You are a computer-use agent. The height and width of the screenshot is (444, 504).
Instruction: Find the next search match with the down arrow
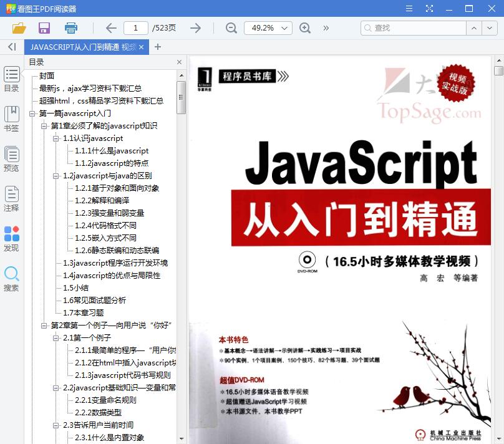[x=489, y=28]
